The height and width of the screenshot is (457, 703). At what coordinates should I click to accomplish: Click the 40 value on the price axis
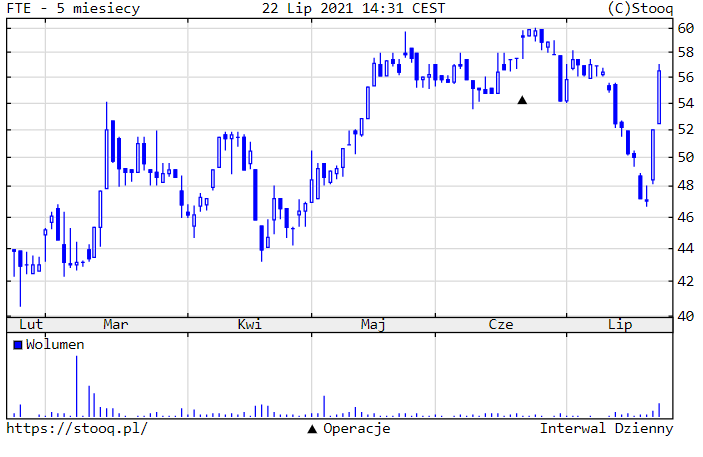pyautogui.click(x=685, y=316)
